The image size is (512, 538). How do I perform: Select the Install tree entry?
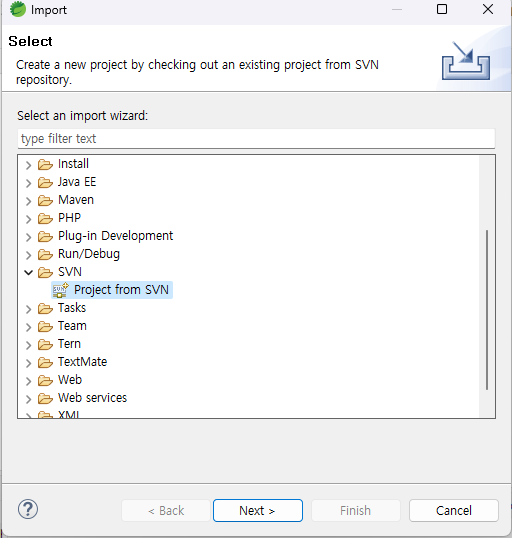tap(73, 164)
